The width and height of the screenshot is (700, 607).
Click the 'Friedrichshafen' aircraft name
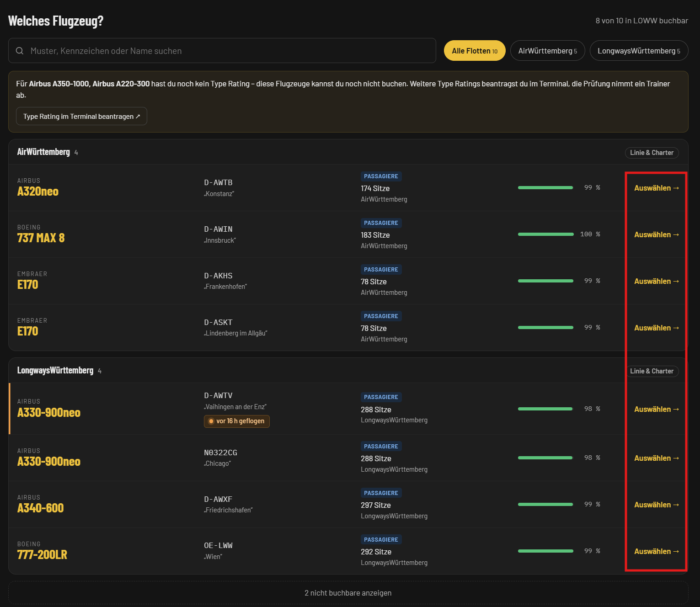(228, 510)
